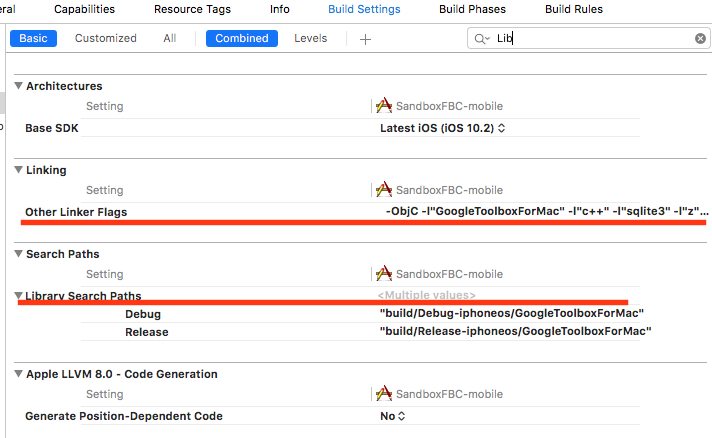Clear the search field with the x icon
This screenshot has height=438, width=712.
700,39
